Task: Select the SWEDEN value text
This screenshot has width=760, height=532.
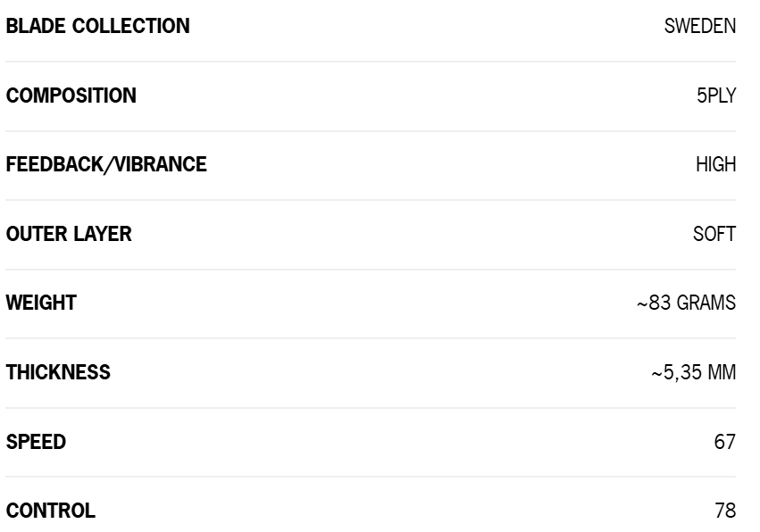Action: pos(700,26)
